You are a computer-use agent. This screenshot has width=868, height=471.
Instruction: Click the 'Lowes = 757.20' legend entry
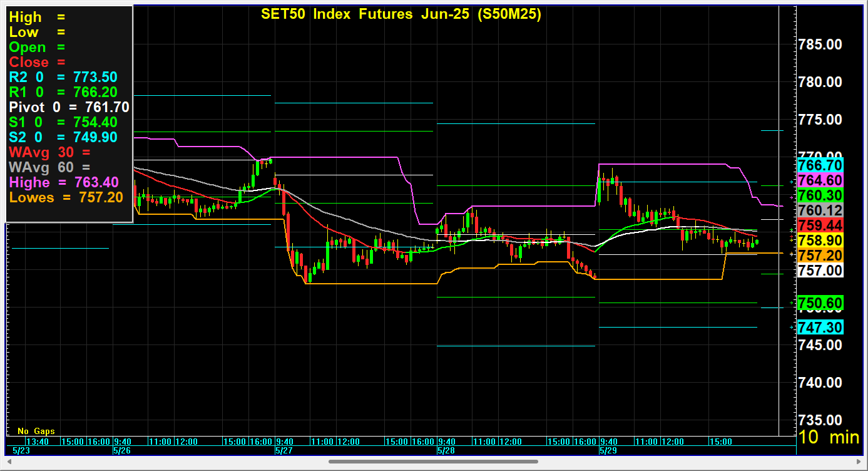[x=66, y=197]
